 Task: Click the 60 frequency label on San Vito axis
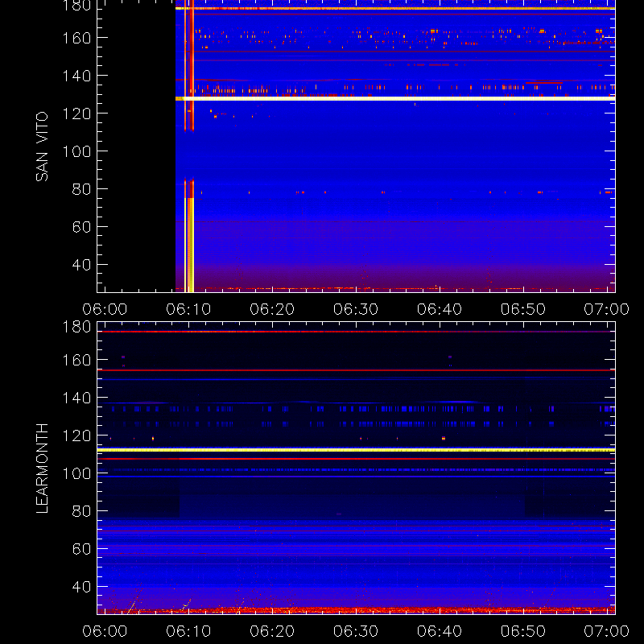[x=81, y=227]
